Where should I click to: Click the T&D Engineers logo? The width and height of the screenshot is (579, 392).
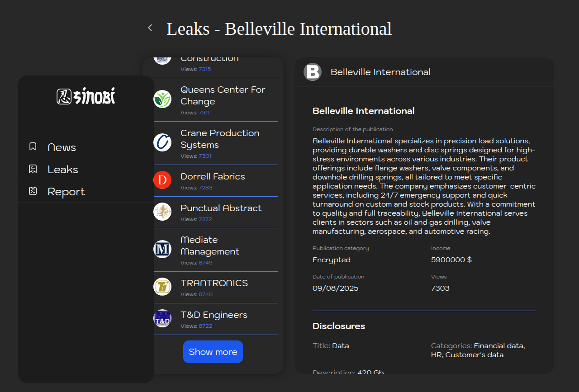tap(162, 318)
